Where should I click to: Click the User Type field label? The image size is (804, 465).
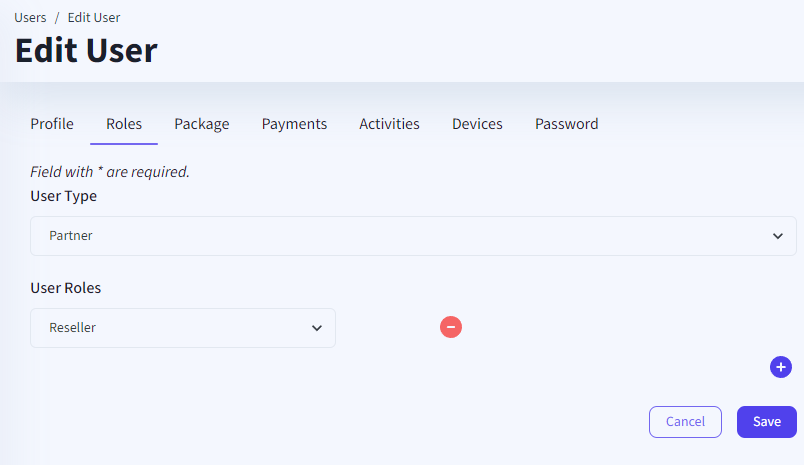[64, 196]
